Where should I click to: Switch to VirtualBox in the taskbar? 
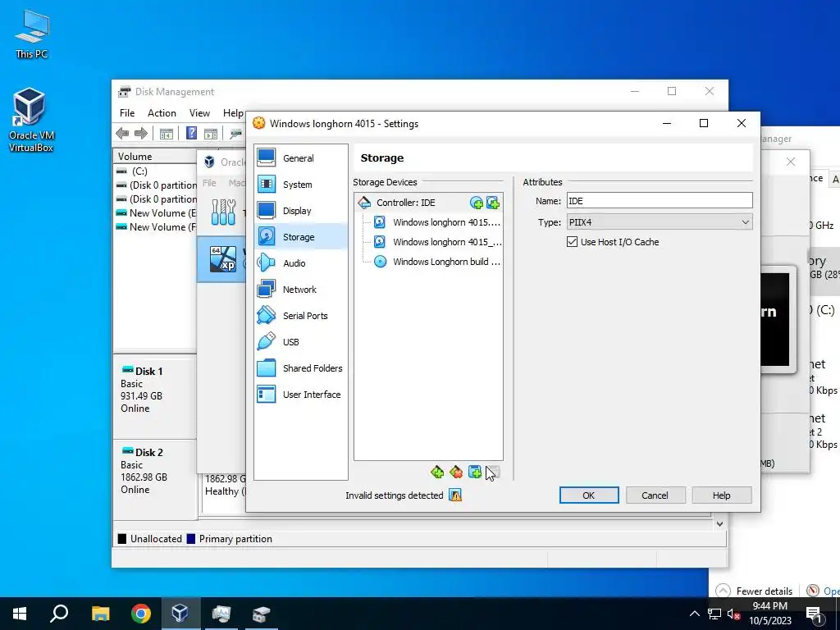[180, 614]
